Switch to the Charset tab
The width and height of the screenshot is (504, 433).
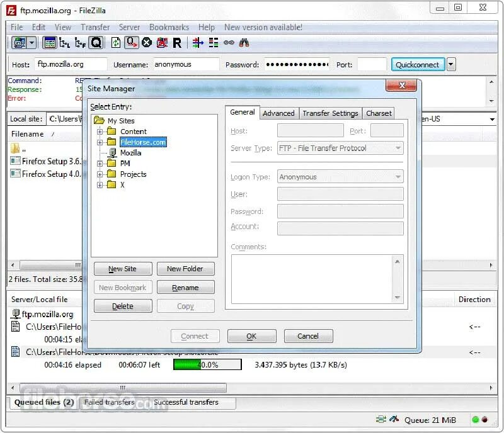pos(379,113)
